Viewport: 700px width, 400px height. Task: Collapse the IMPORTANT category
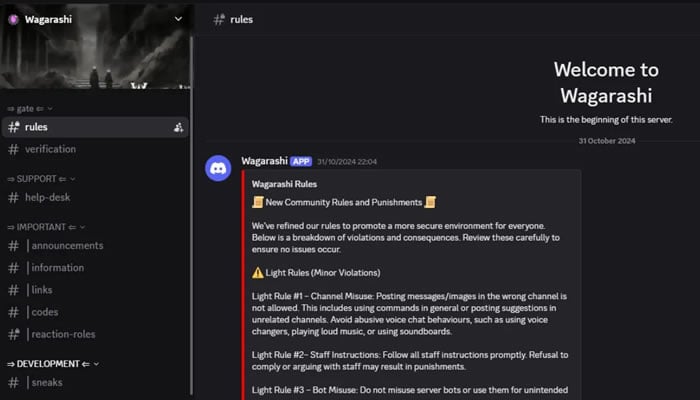(x=46, y=227)
